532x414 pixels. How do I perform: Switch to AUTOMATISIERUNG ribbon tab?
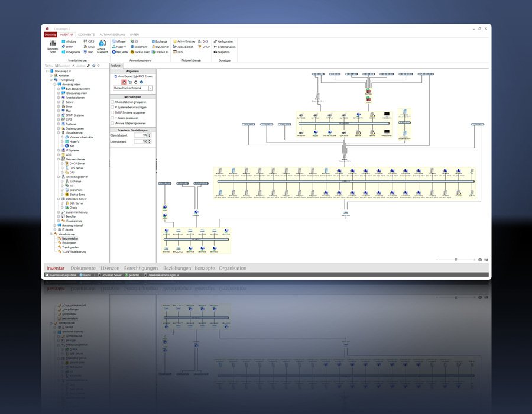112,35
